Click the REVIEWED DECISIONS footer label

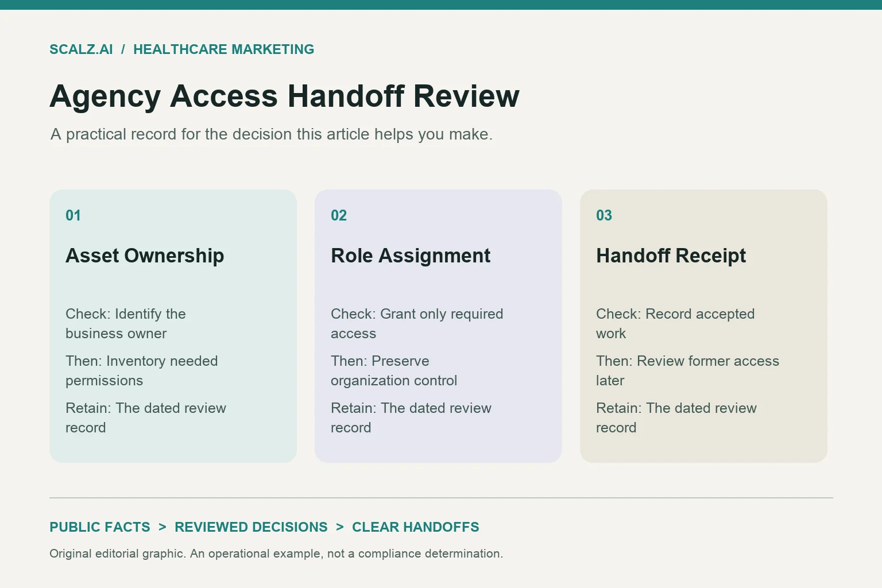251,527
